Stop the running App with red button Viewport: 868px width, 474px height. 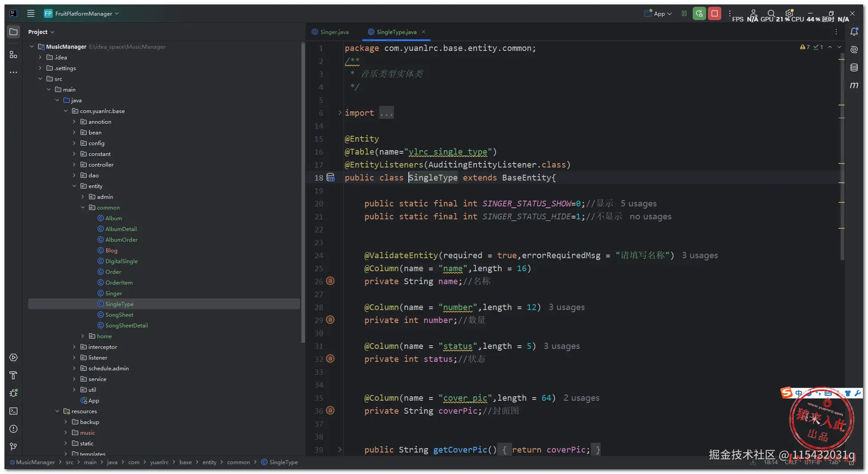pos(715,13)
